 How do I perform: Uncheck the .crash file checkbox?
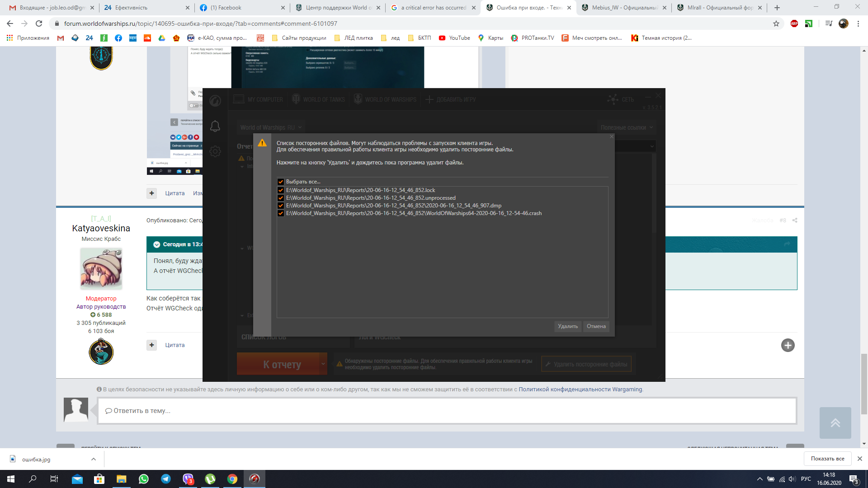point(281,213)
